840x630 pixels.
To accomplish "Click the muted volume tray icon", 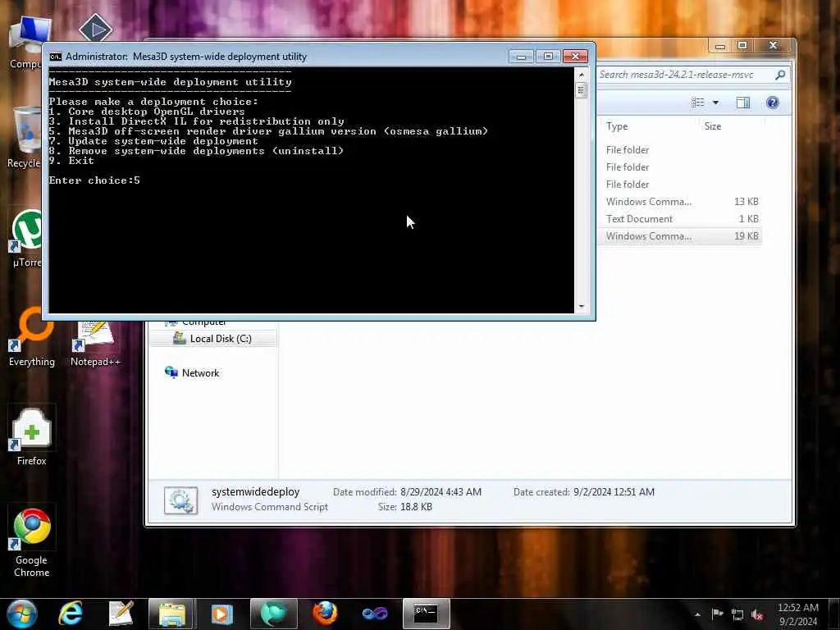I will pyautogui.click(x=757, y=614).
